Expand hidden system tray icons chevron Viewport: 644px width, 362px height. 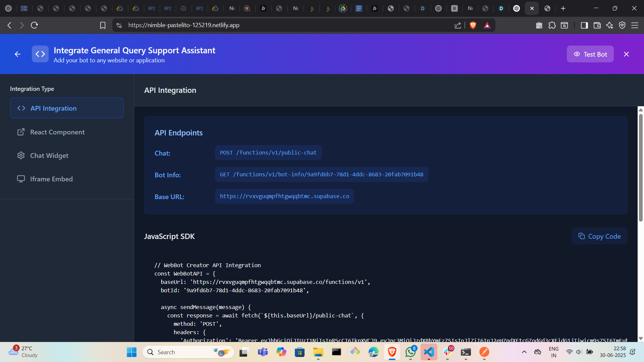(x=524, y=352)
